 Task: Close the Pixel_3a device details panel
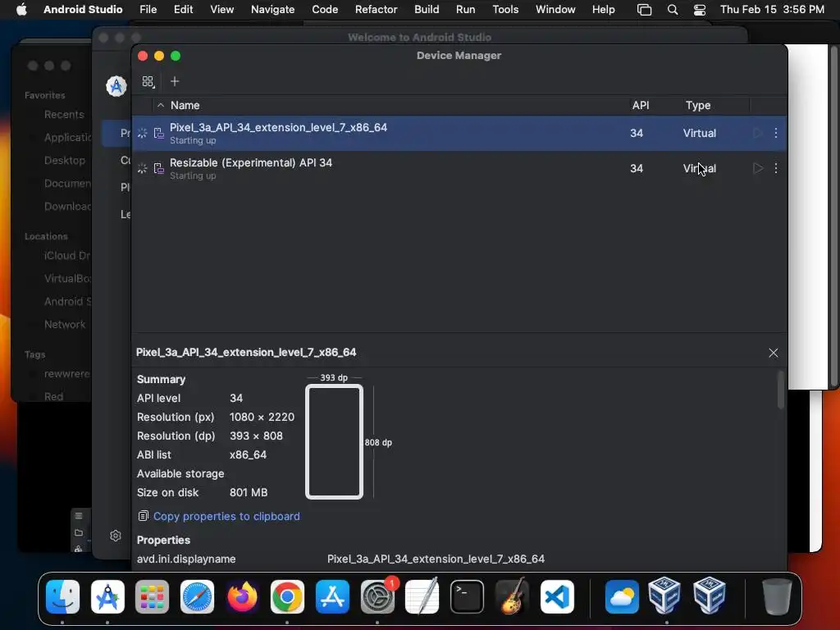(773, 353)
